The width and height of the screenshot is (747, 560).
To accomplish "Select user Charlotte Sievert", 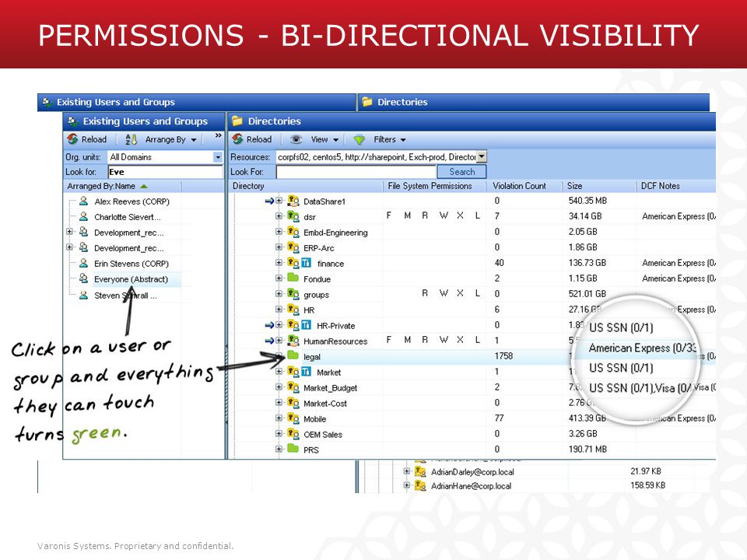I will [x=127, y=217].
